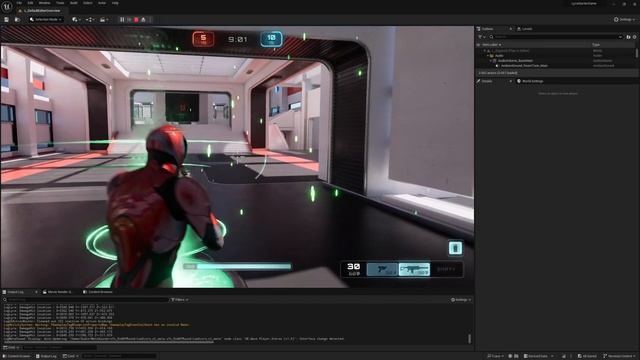The height and width of the screenshot is (360, 640).
Task: Click the blue team score 10 in viewport
Action: pyautogui.click(x=271, y=39)
